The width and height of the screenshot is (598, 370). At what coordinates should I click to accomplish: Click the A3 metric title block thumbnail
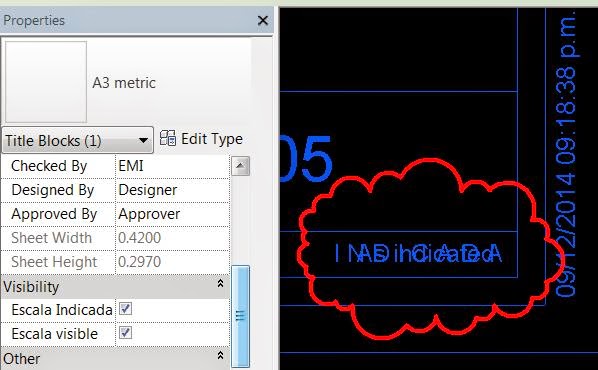pos(46,82)
